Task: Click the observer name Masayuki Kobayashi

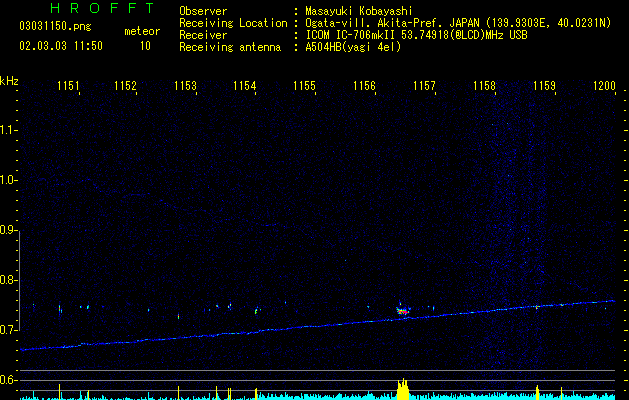Action: coord(359,11)
